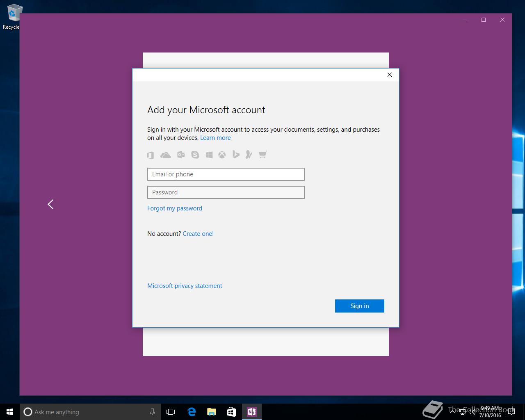525x420 pixels.
Task: Focus the Email or phone field
Action: 226,174
